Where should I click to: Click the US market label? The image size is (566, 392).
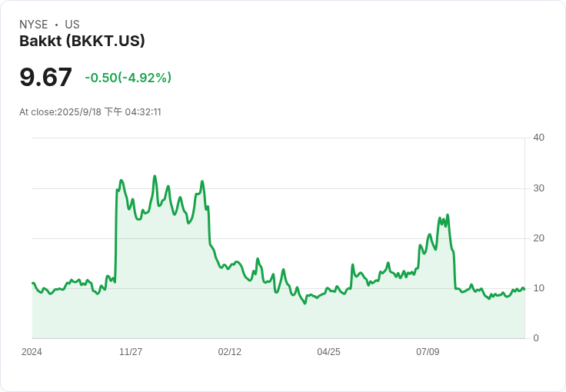pos(72,25)
